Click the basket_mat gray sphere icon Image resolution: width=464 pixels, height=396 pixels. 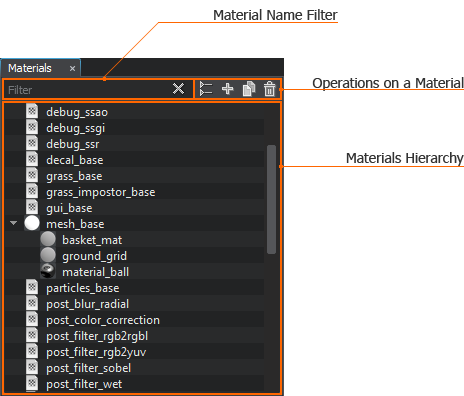48,239
